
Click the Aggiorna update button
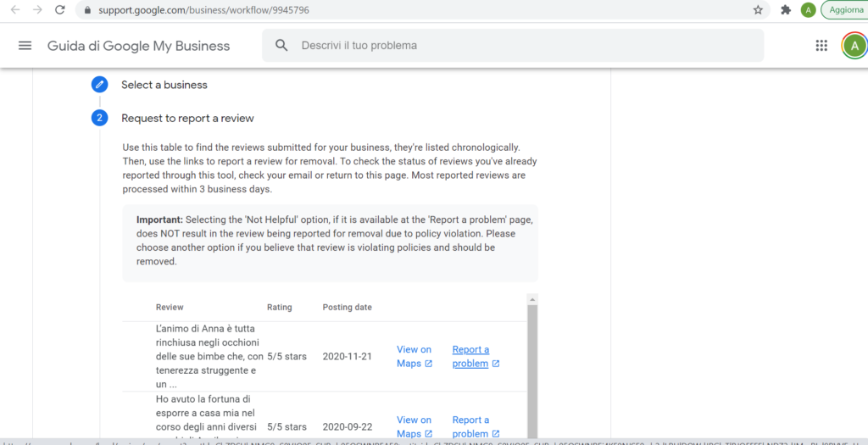pyautogui.click(x=845, y=10)
